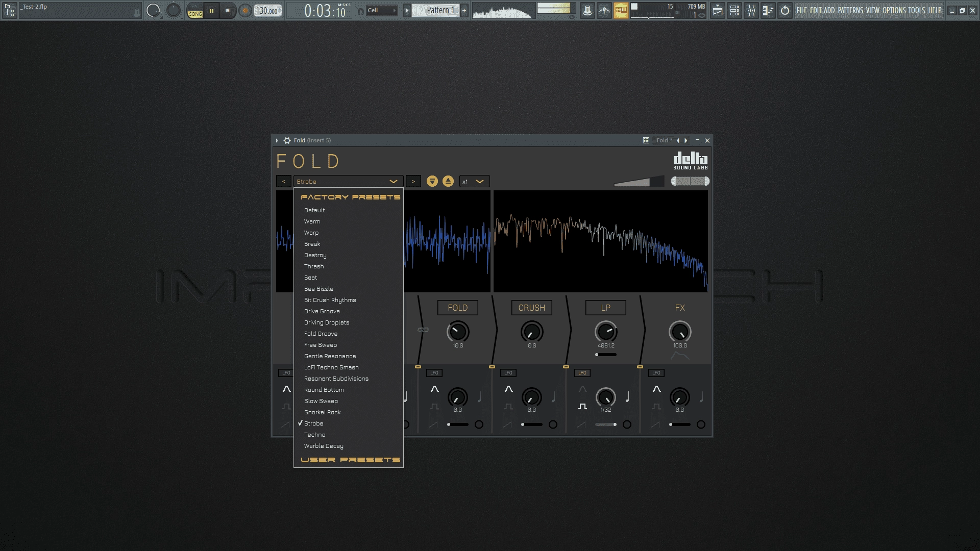Open the Cell snap dropdown

[x=382, y=10]
